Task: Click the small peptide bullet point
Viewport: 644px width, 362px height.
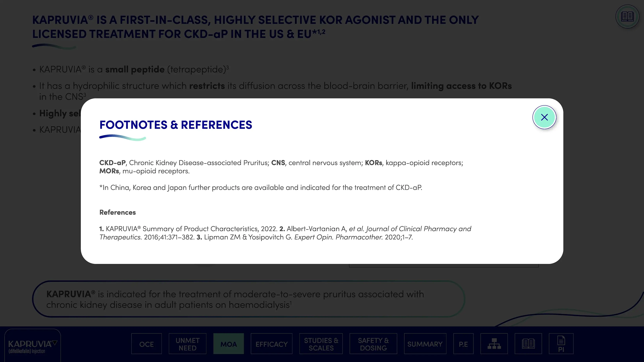Action: pyautogui.click(x=134, y=69)
